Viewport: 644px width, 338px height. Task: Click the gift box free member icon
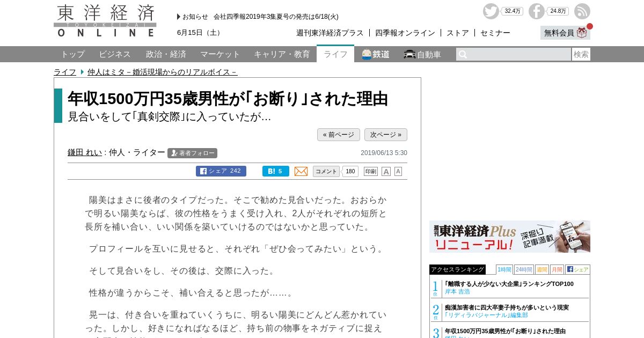coord(582,33)
